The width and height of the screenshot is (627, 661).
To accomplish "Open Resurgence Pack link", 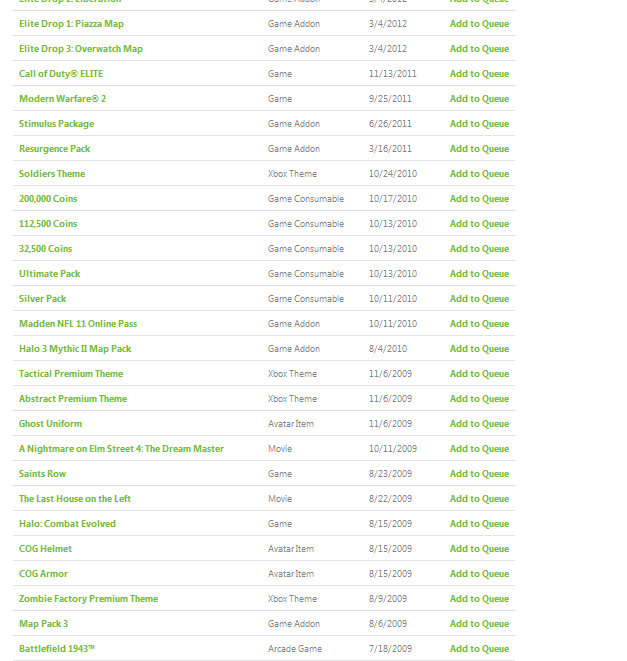I will pyautogui.click(x=54, y=149).
